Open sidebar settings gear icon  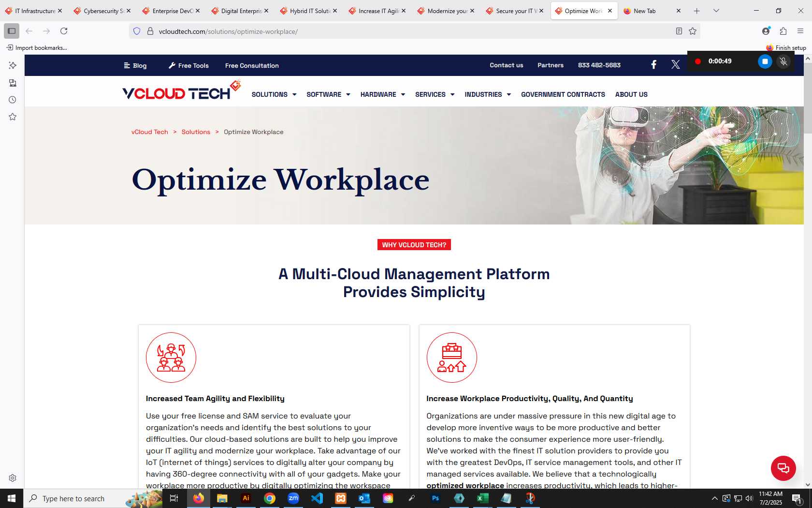(x=13, y=478)
